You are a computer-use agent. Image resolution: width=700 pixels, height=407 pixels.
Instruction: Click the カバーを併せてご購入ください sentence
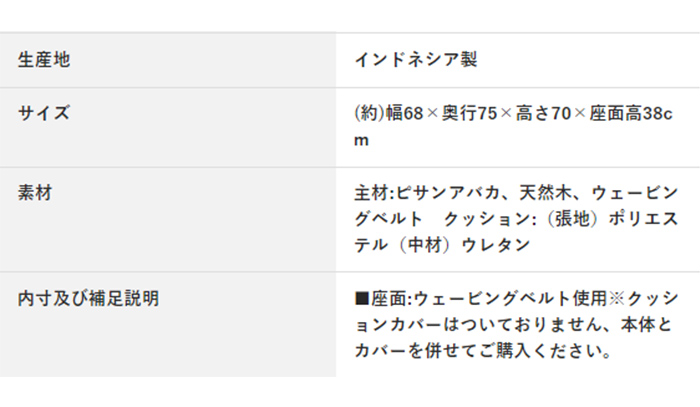[483, 351]
